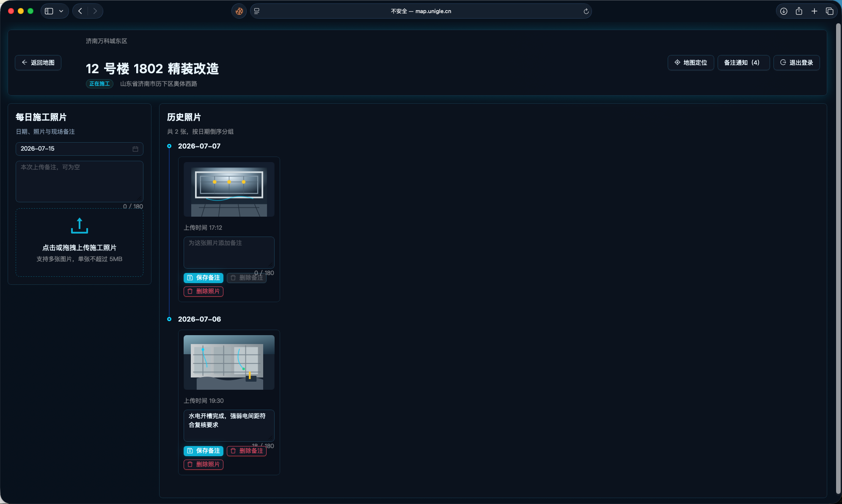Click Safari's page reload icon
Screen dimensions: 842x504
point(586,11)
